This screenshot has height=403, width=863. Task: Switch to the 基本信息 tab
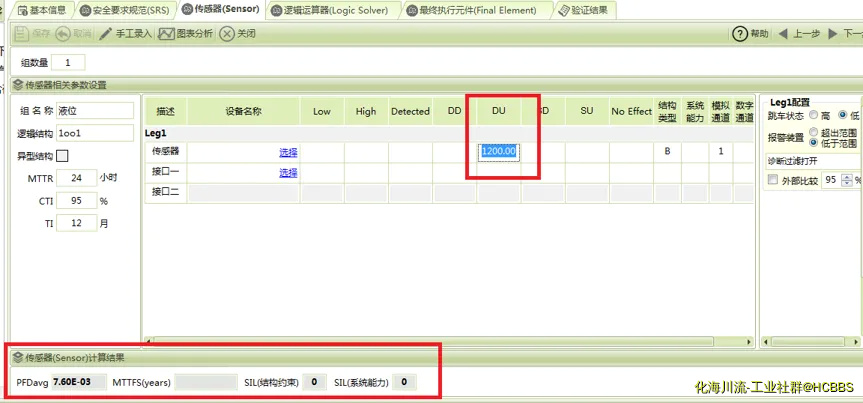[x=42, y=10]
